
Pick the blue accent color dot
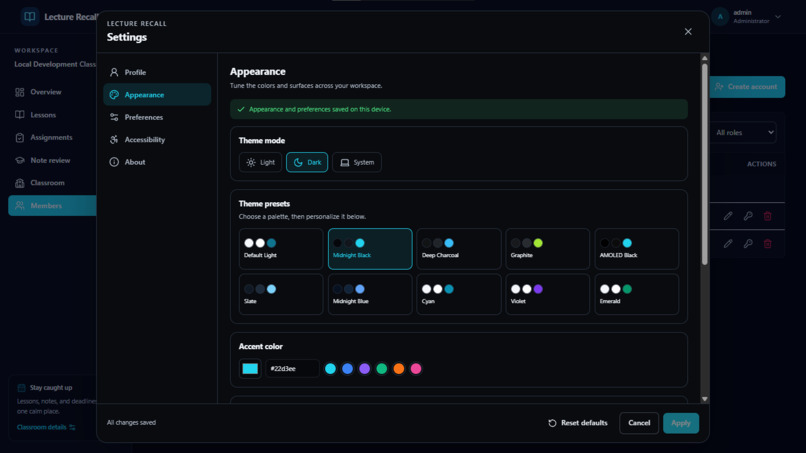[347, 369]
